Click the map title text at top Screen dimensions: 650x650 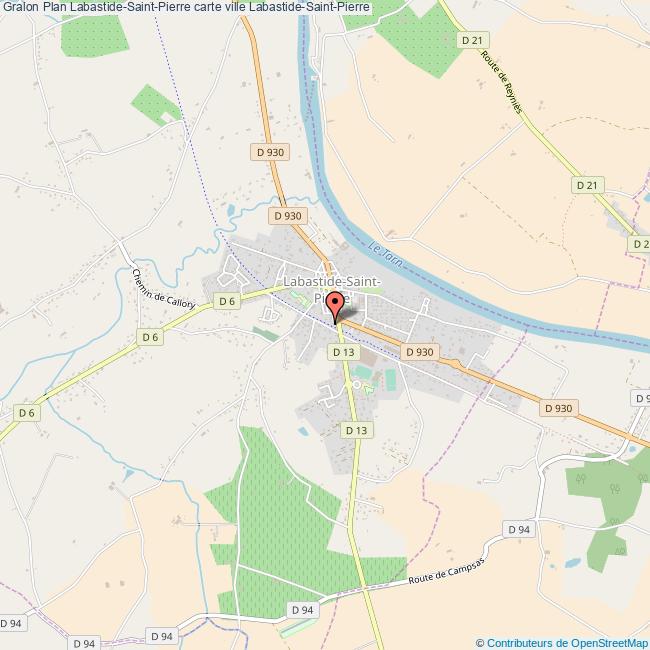point(186,7)
